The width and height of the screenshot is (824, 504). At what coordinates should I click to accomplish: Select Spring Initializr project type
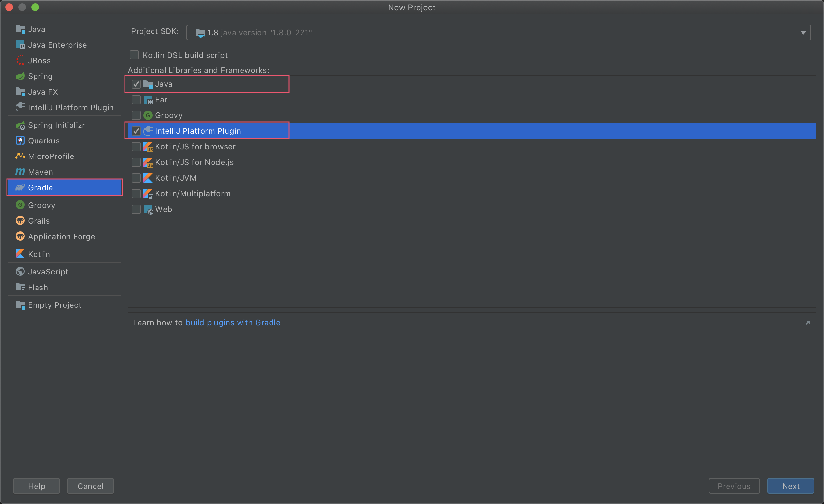coord(56,125)
